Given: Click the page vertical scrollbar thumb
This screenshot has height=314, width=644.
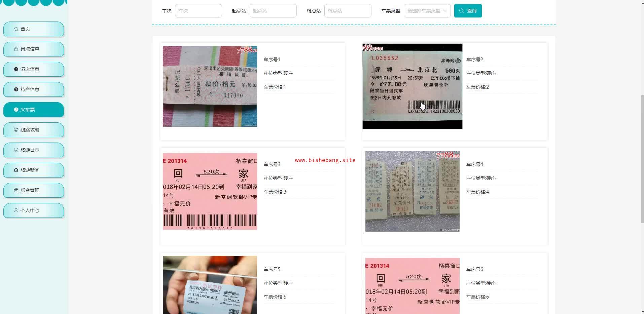Looking at the screenshot, I should pos(642,159).
